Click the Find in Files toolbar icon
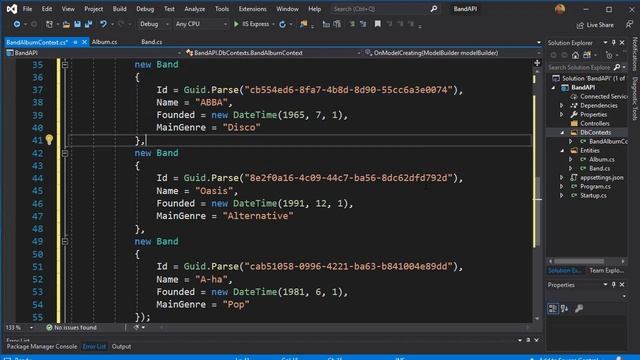Viewport: 640px width, 360px height. 303,24
